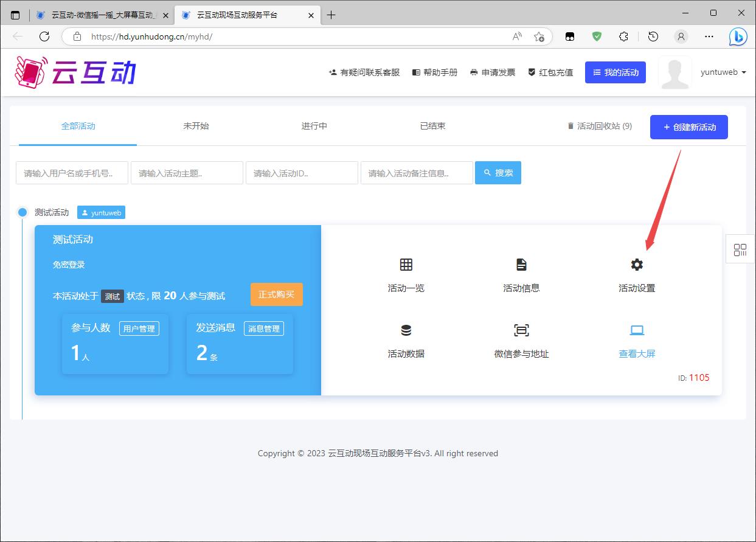The height and width of the screenshot is (542, 756).
Task: Click the 请输入活动主题 input field
Action: point(187,173)
